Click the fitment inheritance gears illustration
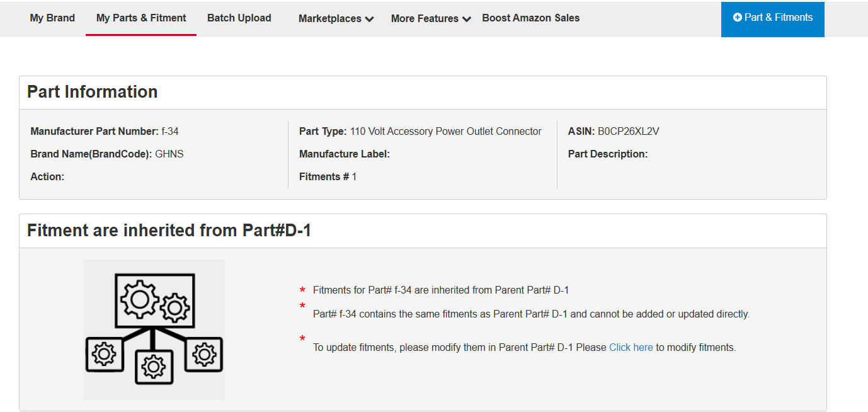 [x=154, y=329]
